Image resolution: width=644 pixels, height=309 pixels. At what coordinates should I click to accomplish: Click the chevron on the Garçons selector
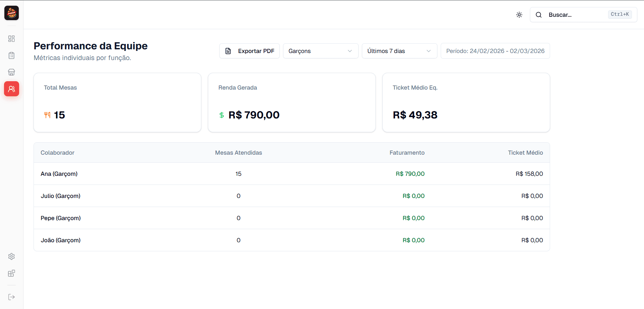[x=350, y=51]
